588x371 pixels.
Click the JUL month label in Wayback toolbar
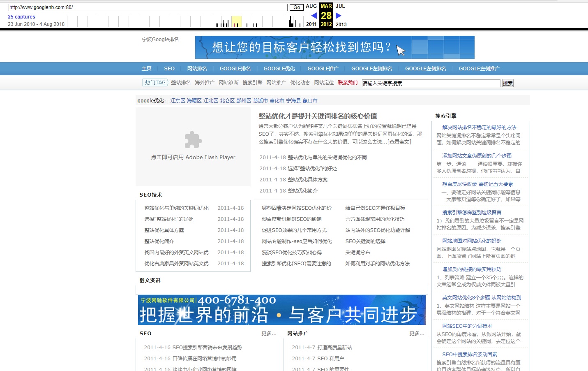(340, 6)
